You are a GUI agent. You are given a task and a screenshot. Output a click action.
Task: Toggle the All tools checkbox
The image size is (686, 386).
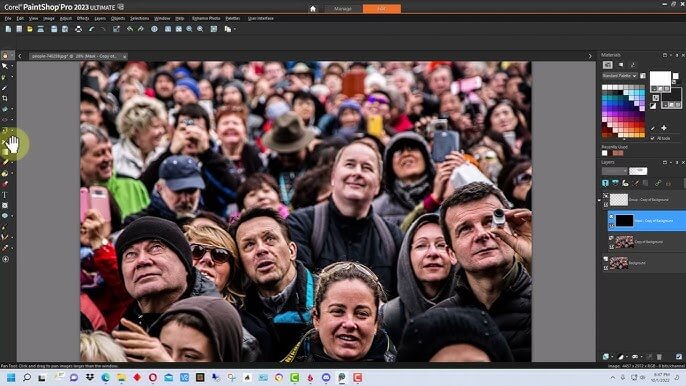tap(653, 138)
